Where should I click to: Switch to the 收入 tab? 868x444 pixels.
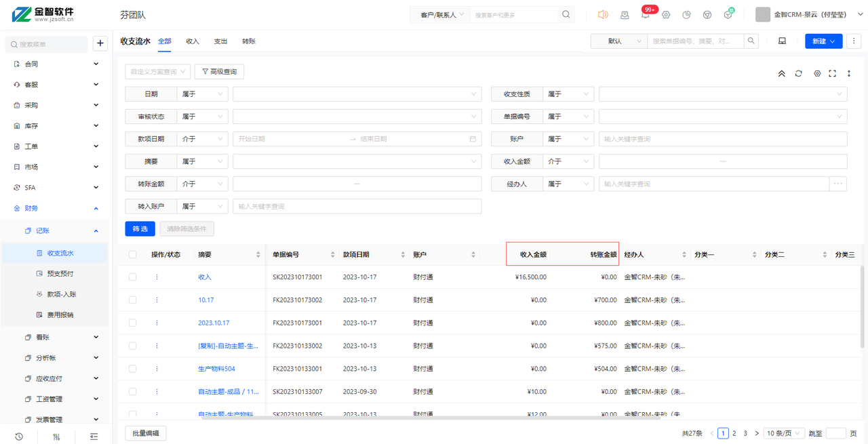(193, 41)
